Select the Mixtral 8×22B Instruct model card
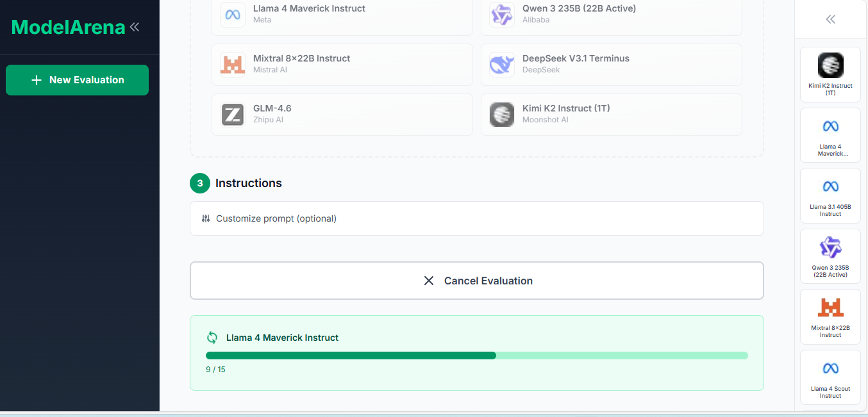The image size is (868, 417). pyautogui.click(x=342, y=65)
